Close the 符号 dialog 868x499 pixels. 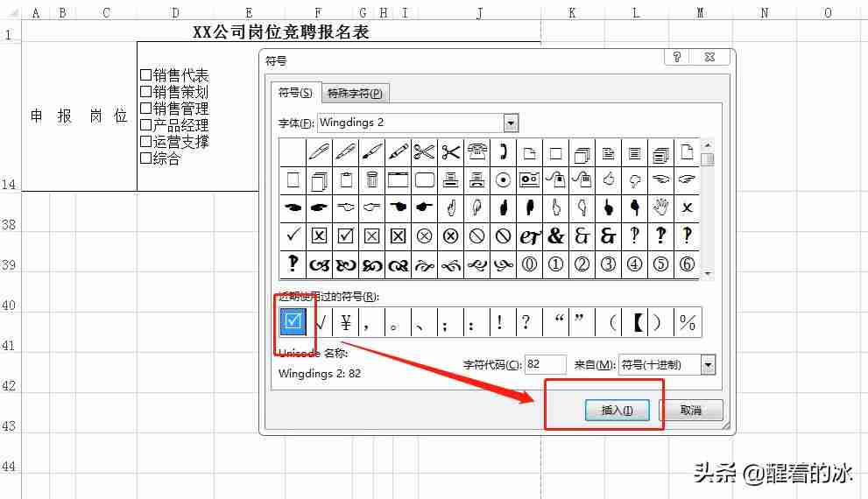click(709, 57)
